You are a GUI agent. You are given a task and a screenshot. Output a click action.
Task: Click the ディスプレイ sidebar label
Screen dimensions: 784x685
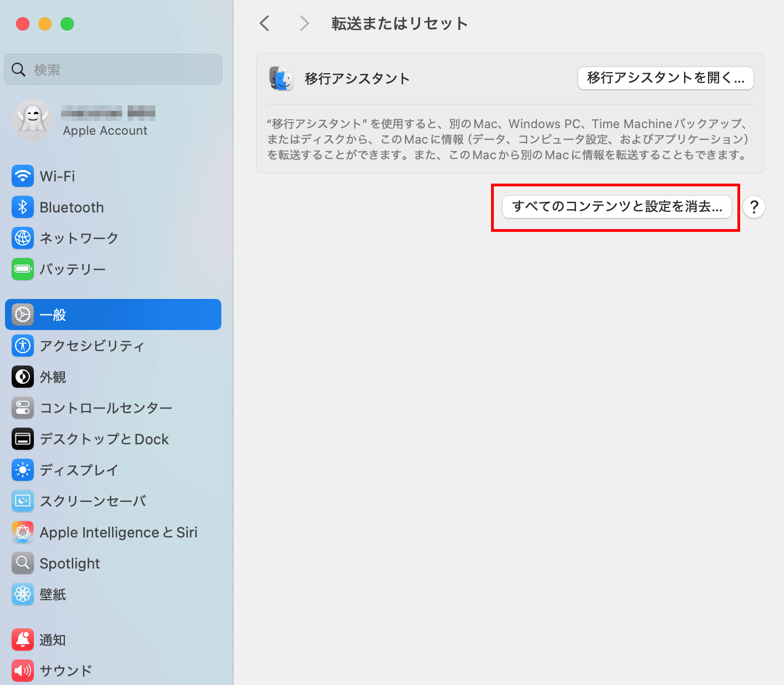[x=79, y=470]
